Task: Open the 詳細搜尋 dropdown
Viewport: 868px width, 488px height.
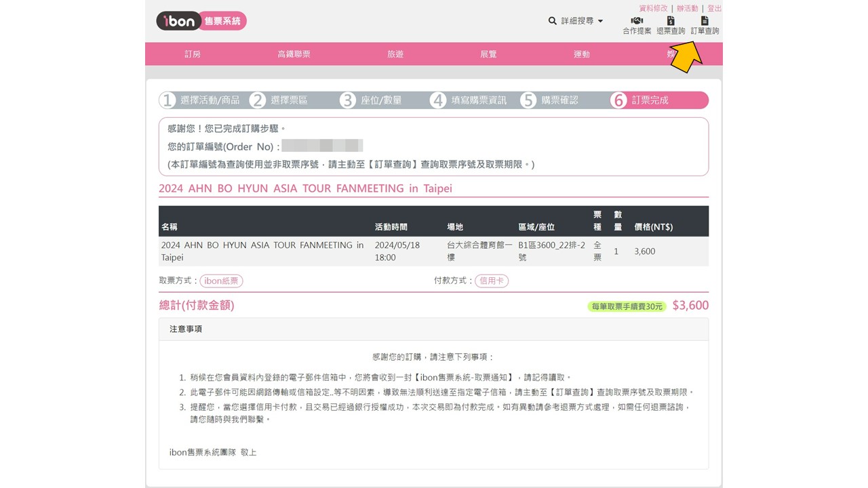Action: click(x=582, y=21)
